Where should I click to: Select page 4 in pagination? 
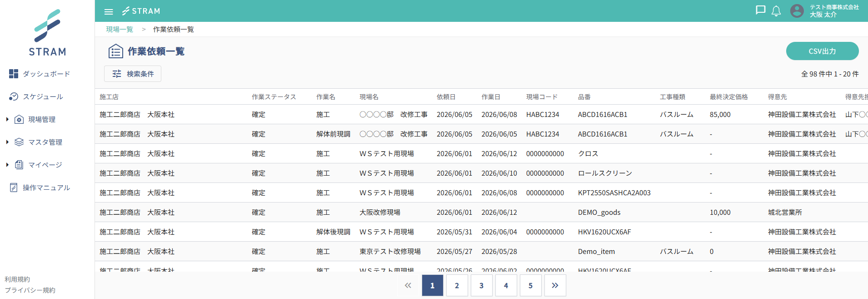coord(506,285)
